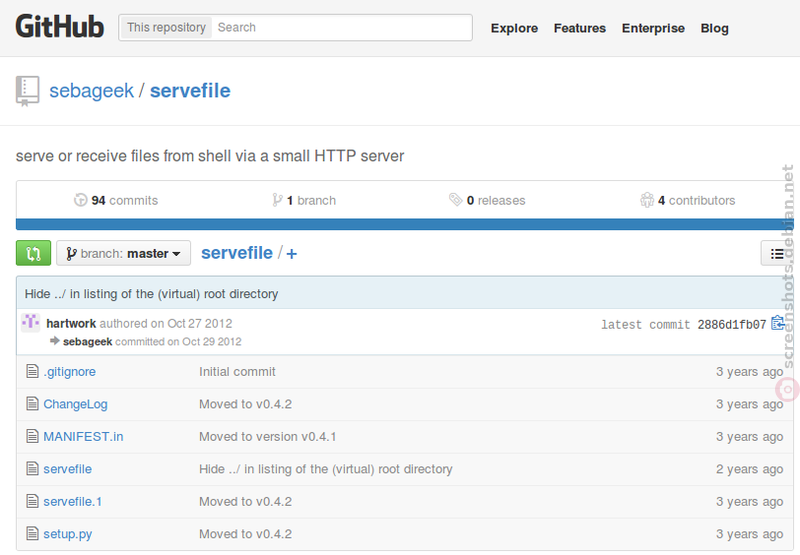Image resolution: width=800 pixels, height=555 pixels.
Task: Click the branch icon beside 1 branch
Action: (277, 200)
